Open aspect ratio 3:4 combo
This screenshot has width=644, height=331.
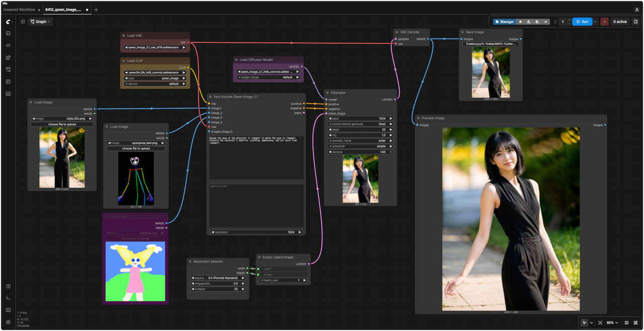(218, 278)
